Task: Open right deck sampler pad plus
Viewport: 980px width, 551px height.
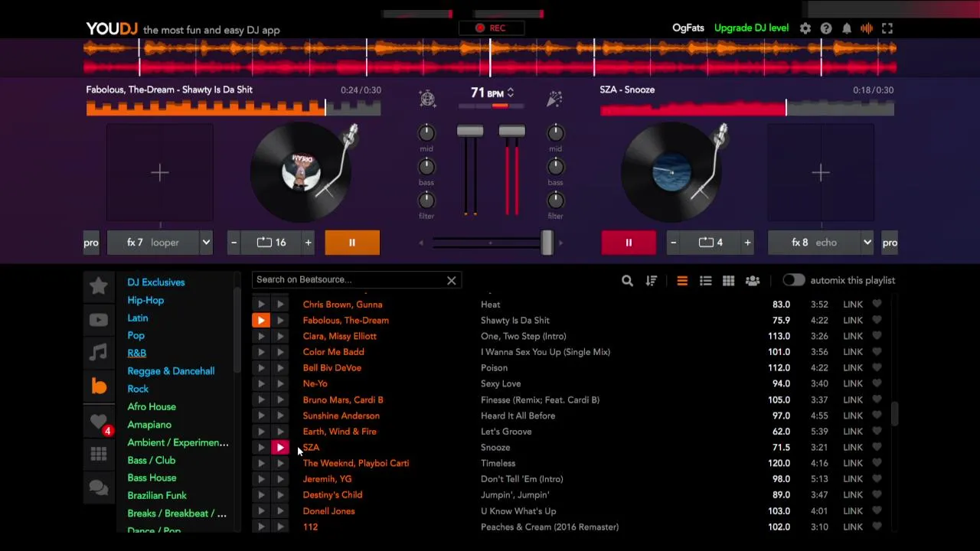Action: coord(821,173)
